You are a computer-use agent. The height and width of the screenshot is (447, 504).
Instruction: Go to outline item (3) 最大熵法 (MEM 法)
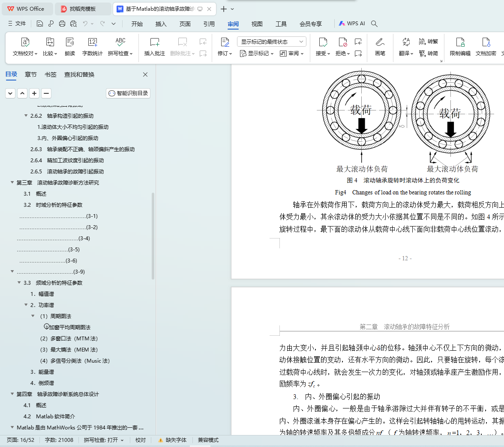tap(69, 349)
